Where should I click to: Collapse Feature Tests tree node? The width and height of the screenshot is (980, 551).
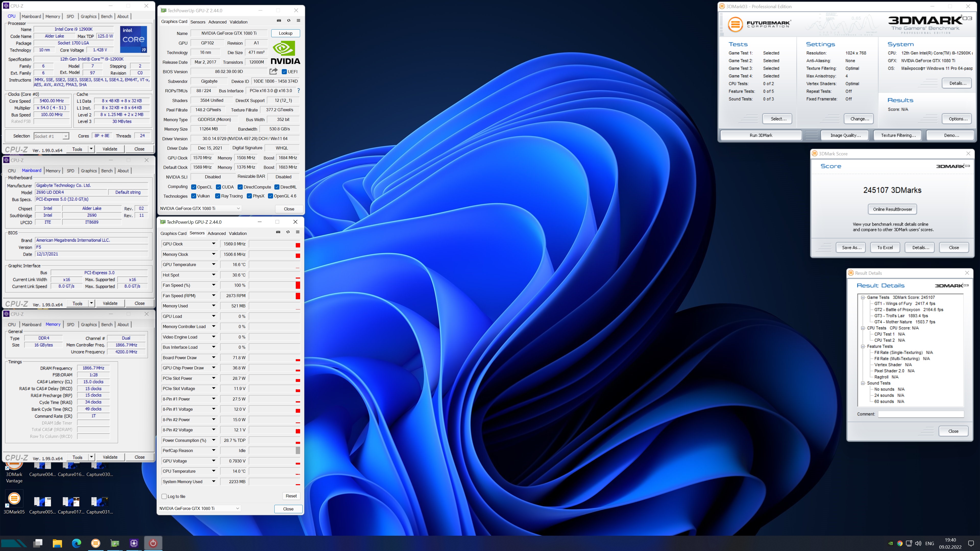pyautogui.click(x=863, y=346)
